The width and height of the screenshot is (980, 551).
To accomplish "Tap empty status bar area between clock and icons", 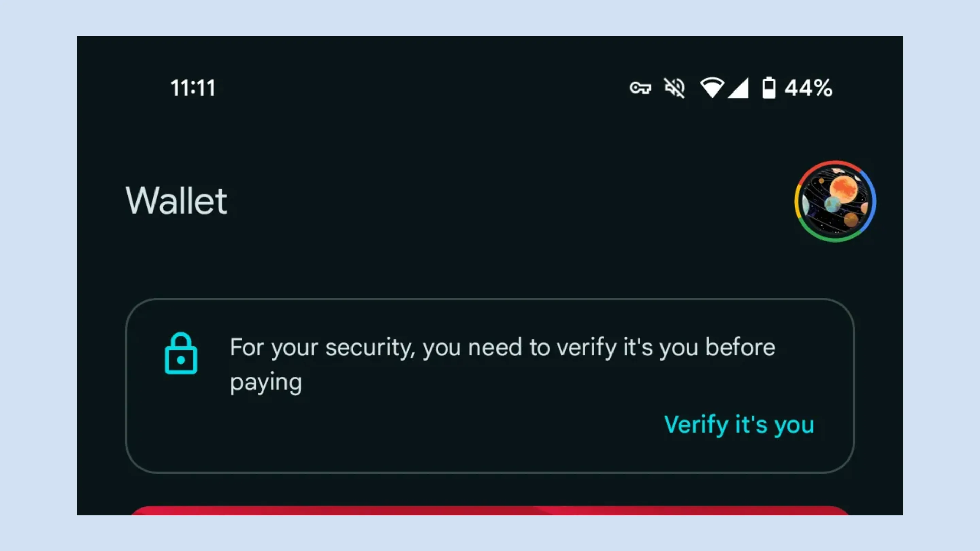I will coord(419,88).
